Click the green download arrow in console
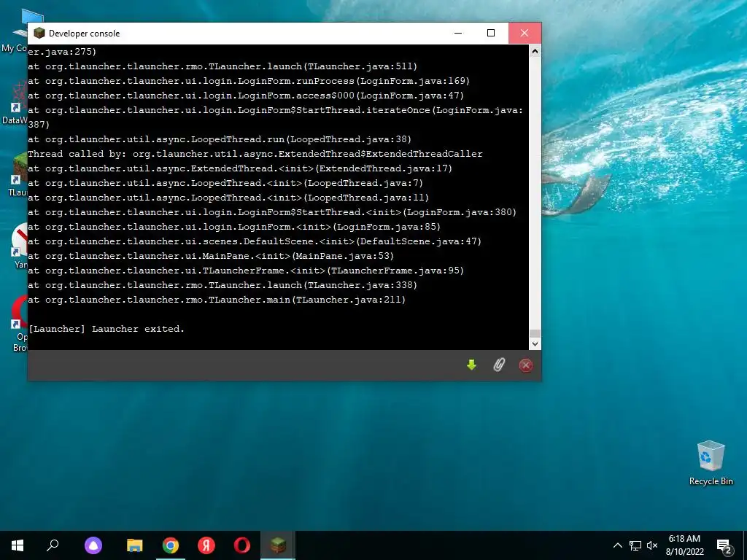The width and height of the screenshot is (747, 560). [471, 365]
